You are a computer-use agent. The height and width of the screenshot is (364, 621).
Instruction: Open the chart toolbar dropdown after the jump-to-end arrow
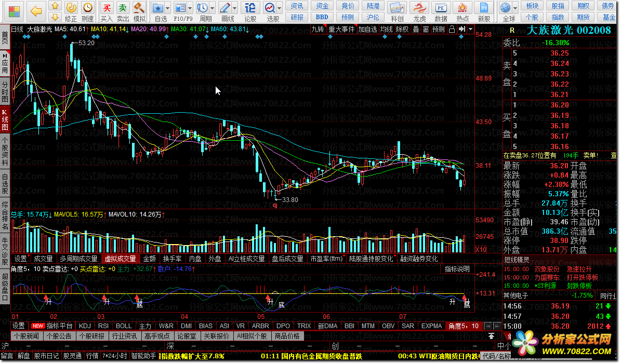(470, 29)
